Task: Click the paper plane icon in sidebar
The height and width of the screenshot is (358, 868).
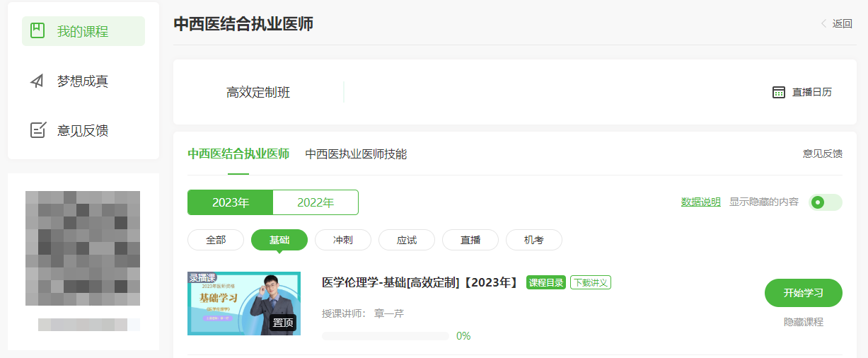Action: click(37, 81)
